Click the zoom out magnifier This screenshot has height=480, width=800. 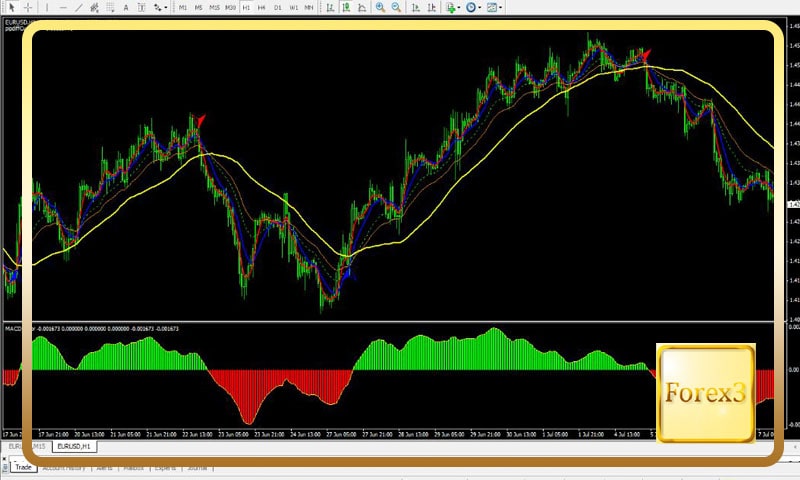[x=396, y=7]
